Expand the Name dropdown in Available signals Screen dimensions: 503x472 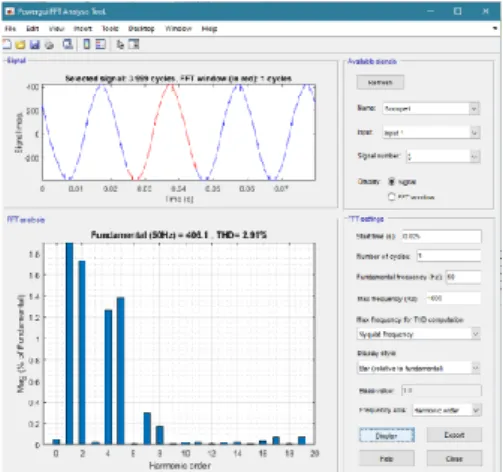[474, 108]
